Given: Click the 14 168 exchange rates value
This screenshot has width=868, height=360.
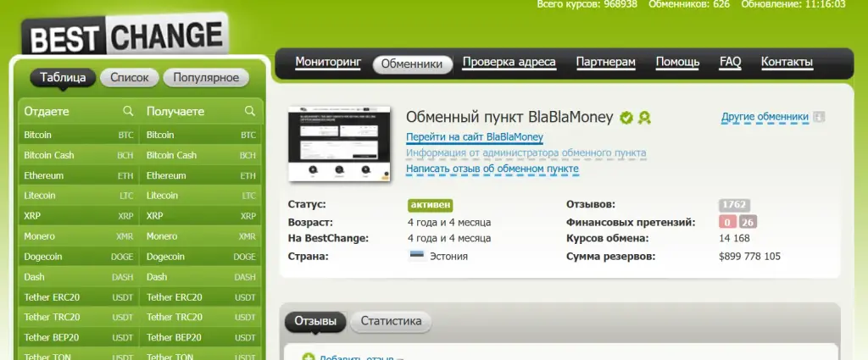Looking at the screenshot, I should 734,238.
